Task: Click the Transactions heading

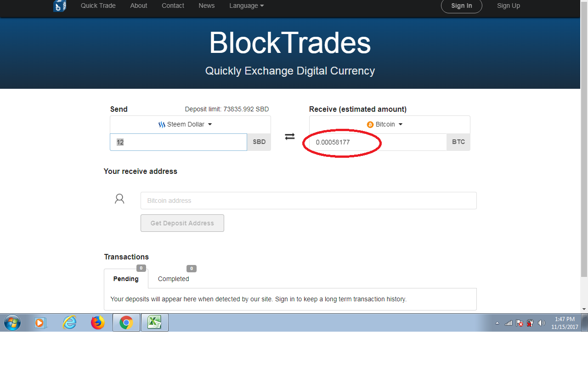Action: (126, 257)
